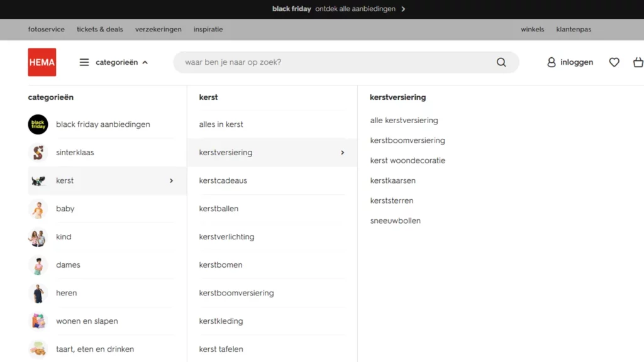Image resolution: width=644 pixels, height=362 pixels.
Task: Open the shopping bag icon
Action: pos(638,62)
